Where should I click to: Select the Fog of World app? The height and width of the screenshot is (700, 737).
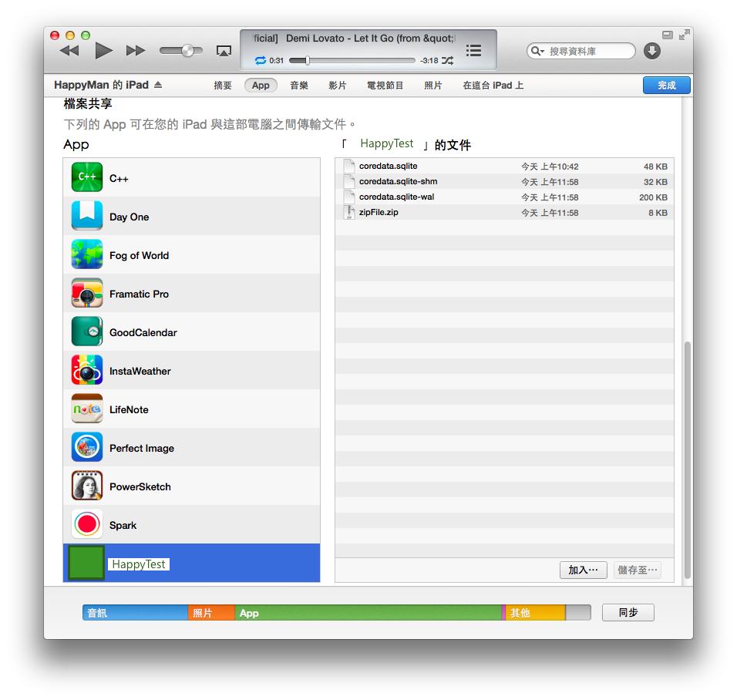pos(139,255)
